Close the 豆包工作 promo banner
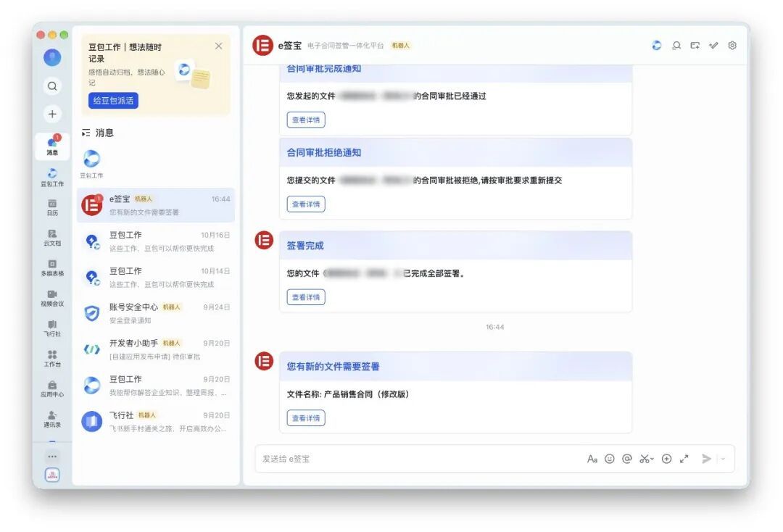Screen dimensions: 783x532 [x=219, y=46]
